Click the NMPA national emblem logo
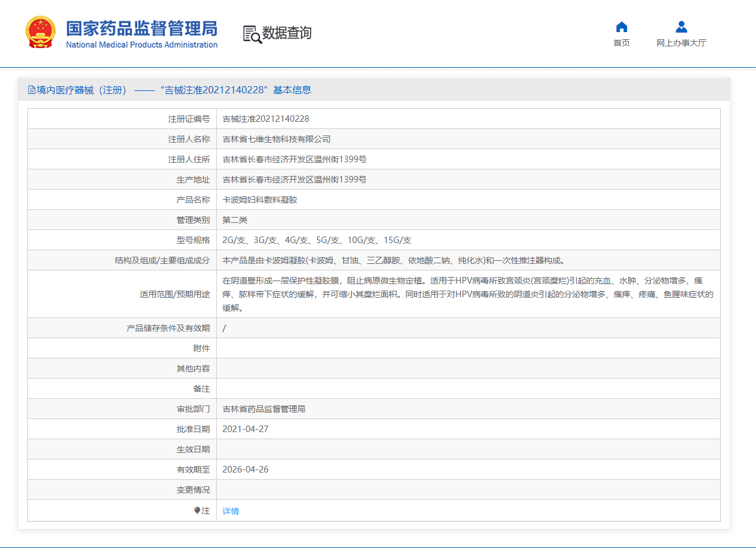756x548 pixels. tap(41, 32)
